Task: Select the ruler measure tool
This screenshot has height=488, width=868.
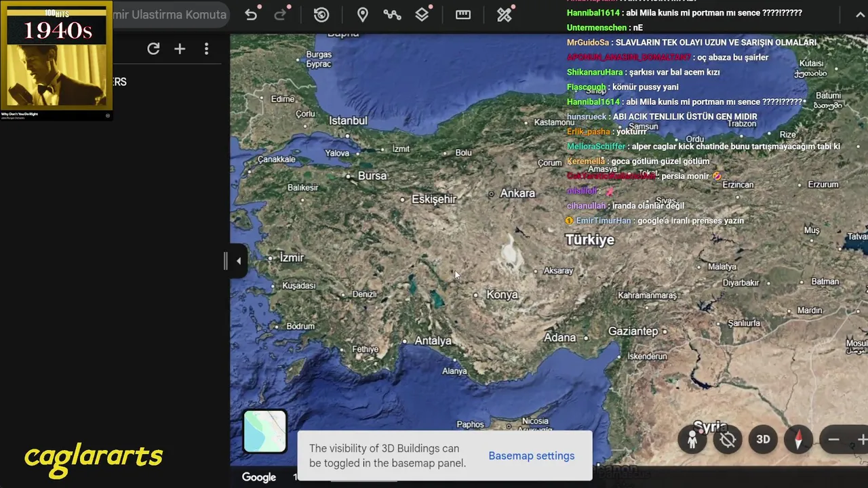Action: tap(463, 15)
